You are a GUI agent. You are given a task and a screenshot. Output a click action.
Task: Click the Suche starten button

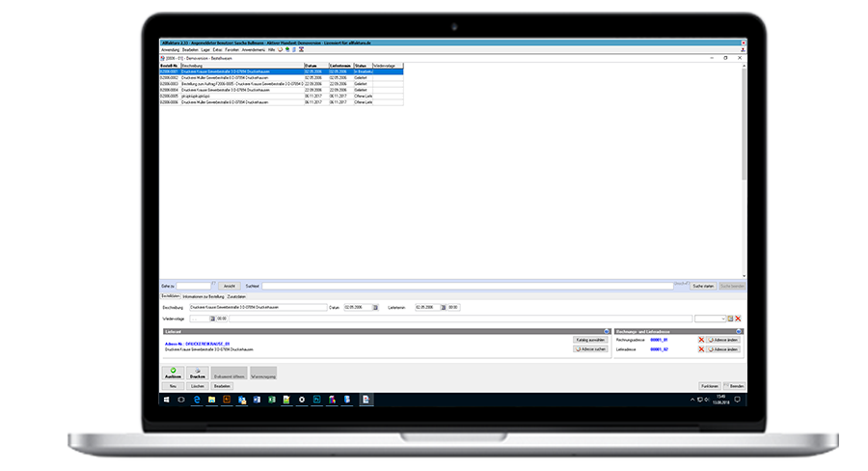point(703,287)
